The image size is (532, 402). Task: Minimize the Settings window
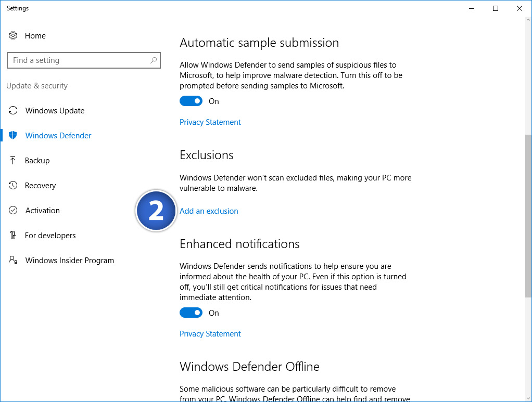pyautogui.click(x=472, y=8)
